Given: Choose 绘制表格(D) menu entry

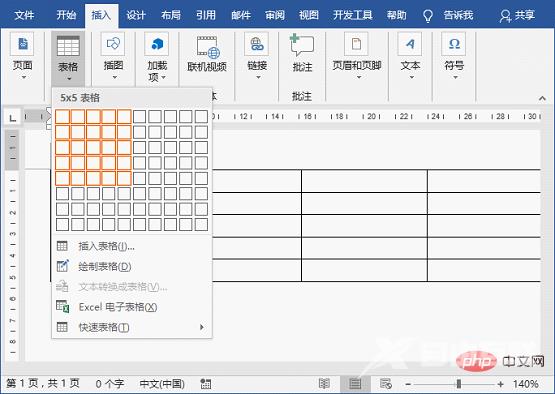Looking at the screenshot, I should tap(132, 266).
